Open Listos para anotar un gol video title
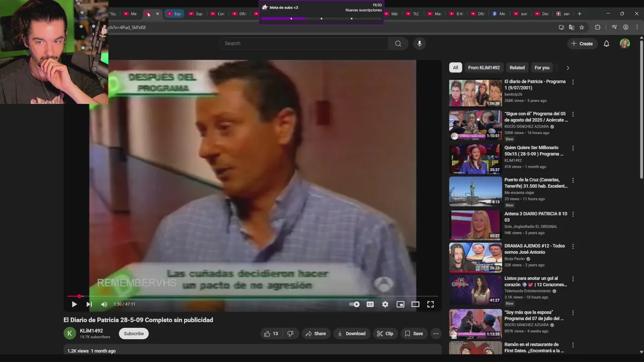 coord(535,281)
